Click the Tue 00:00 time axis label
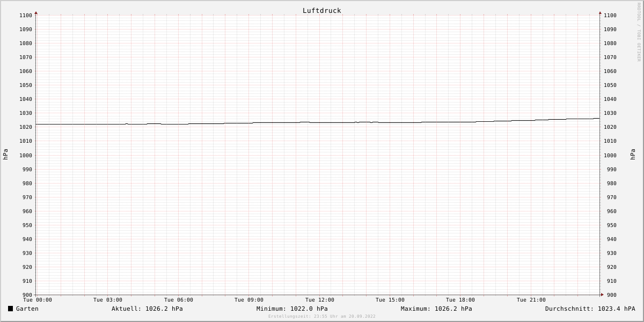The height and width of the screenshot is (322, 644). [38, 300]
